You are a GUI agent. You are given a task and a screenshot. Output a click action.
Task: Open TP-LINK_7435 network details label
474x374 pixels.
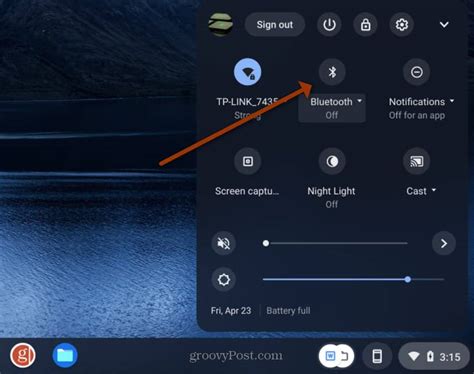pyautogui.click(x=248, y=108)
